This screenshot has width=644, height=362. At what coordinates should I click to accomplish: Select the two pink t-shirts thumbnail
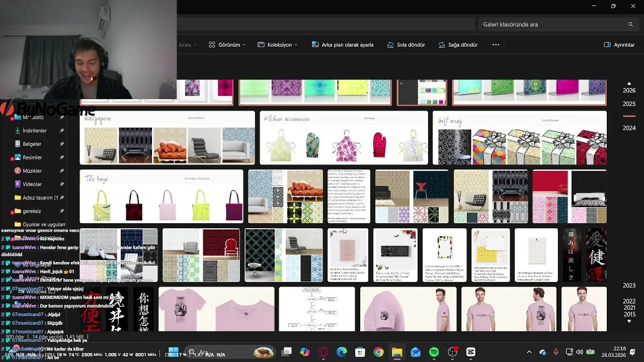[216, 309]
